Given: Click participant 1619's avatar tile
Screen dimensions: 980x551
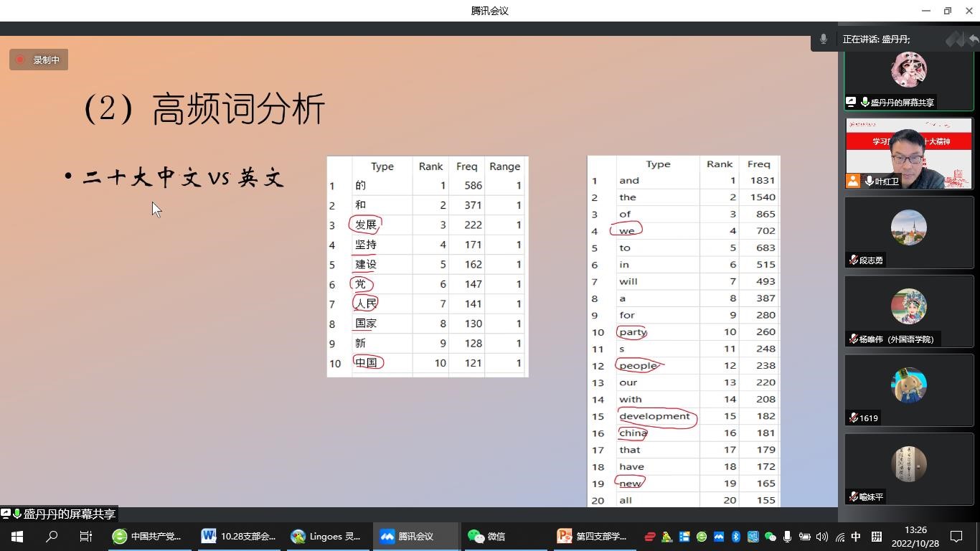Looking at the screenshot, I should pyautogui.click(x=908, y=390).
